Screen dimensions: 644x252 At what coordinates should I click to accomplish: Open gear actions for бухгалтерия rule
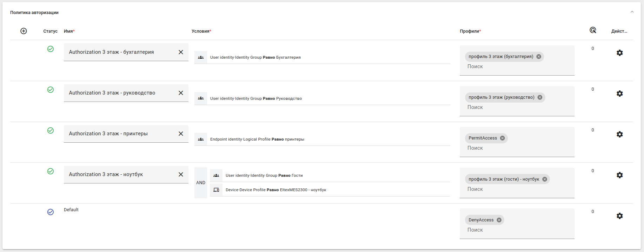(x=619, y=53)
